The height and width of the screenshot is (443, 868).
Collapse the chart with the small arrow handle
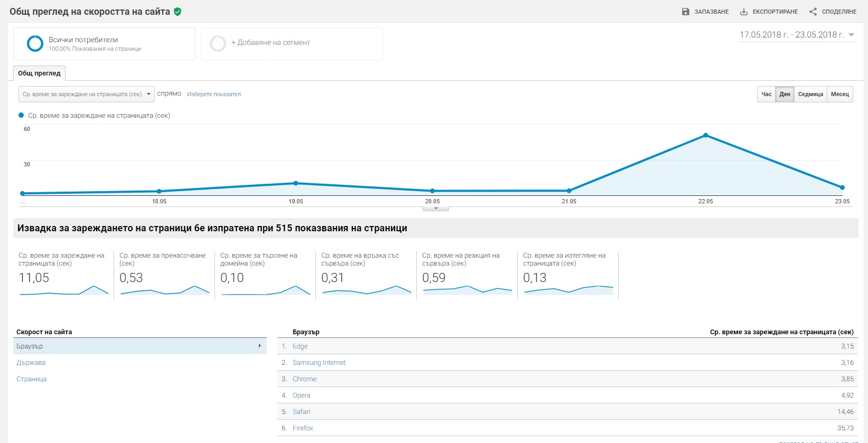coord(436,209)
